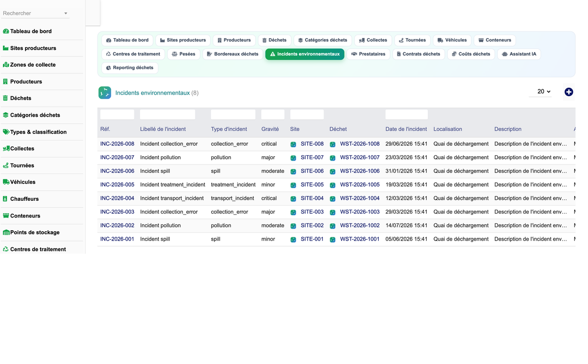588x364 pixels.
Task: Click the Conteneurs sidebar pallet icon
Action: [x=6, y=216]
